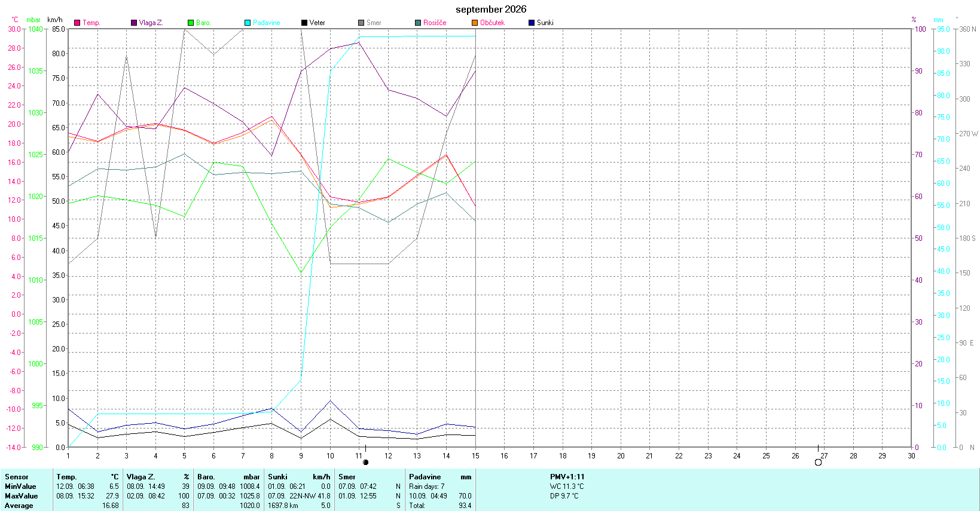Image resolution: width=980 pixels, height=511 pixels.
Task: Click the Padavine legend label text
Action: (267, 23)
